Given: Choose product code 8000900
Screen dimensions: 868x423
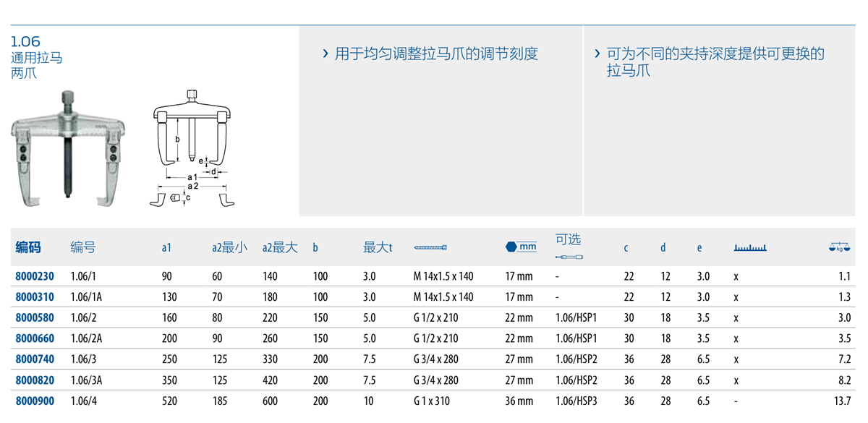Looking at the screenshot, I should [x=35, y=401].
